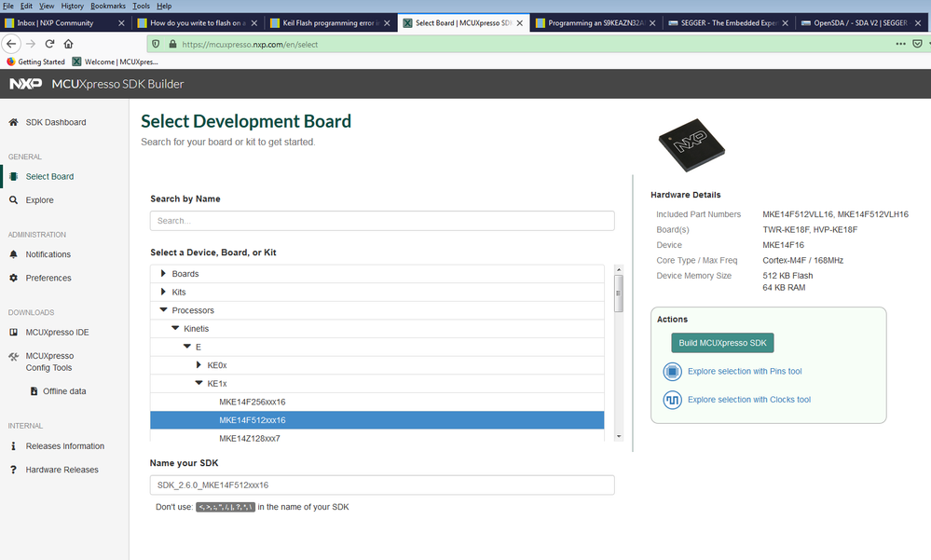The image size is (931, 560).
Task: Click the browser home icon
Action: point(68,44)
